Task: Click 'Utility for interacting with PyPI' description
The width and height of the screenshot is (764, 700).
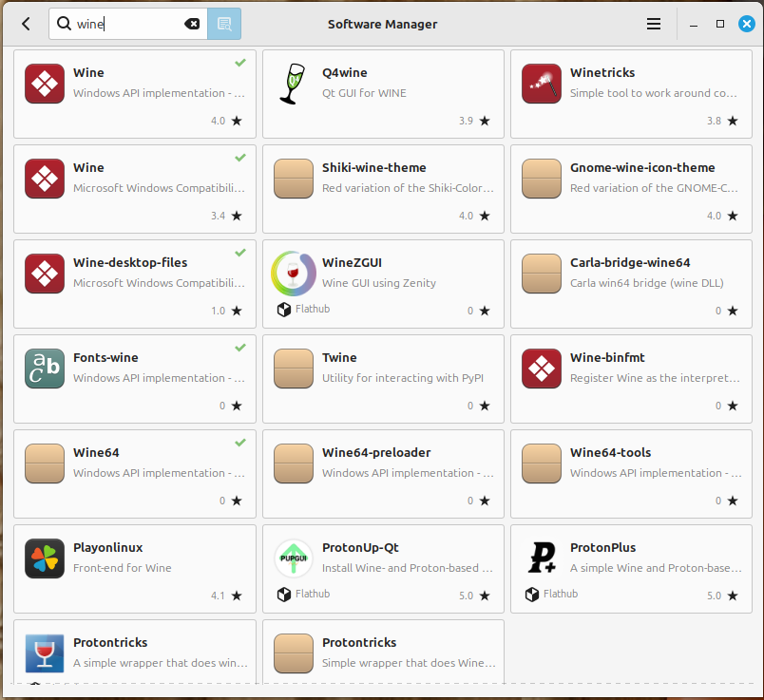Action: 403,378
